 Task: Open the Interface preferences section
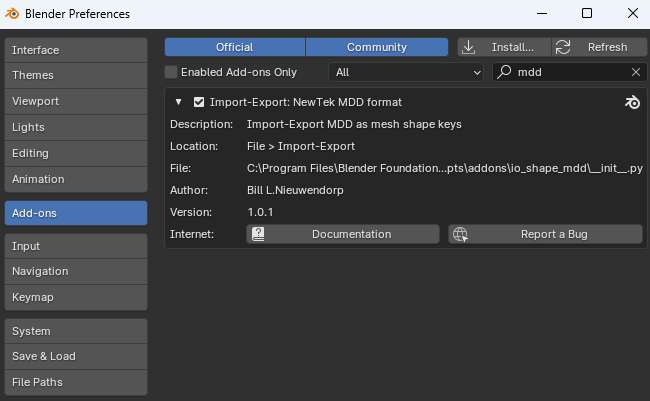coord(76,50)
